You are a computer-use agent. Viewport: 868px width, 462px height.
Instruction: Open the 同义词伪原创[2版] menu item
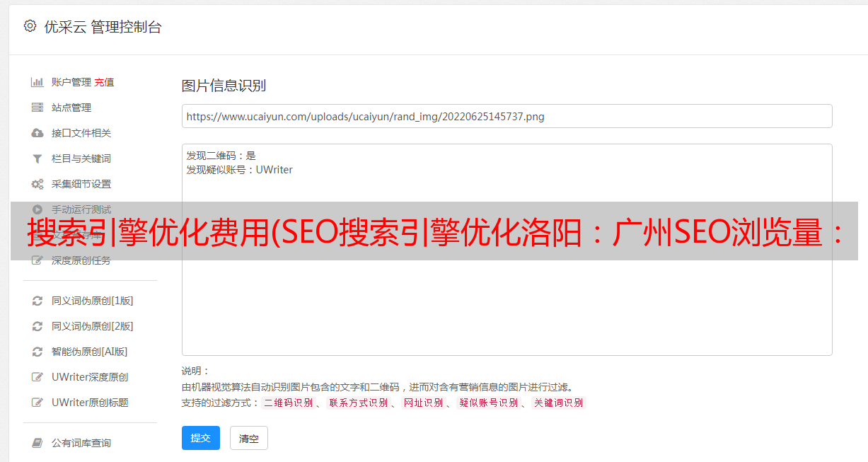pos(92,326)
